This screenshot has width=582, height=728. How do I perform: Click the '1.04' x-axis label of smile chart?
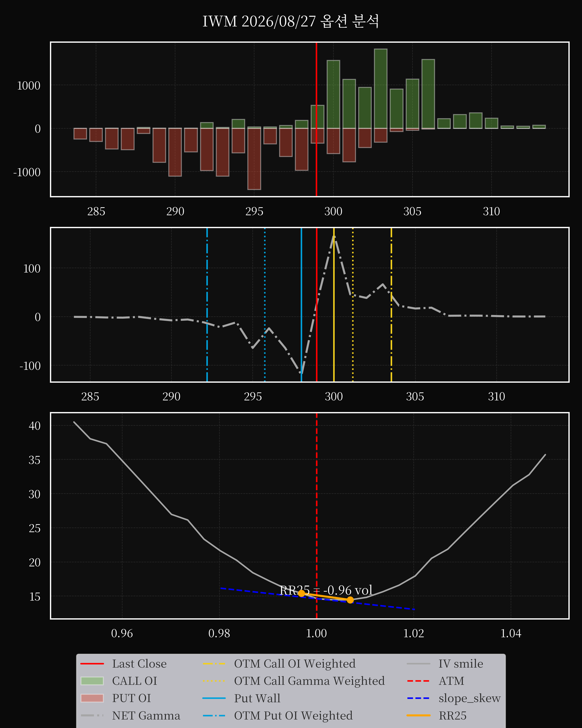(x=511, y=633)
